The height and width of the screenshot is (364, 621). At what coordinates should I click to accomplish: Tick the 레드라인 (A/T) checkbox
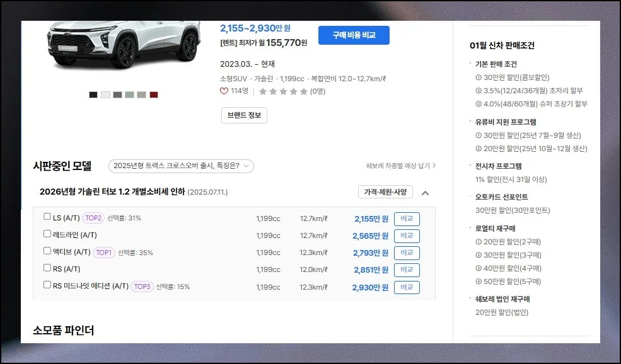coord(47,234)
